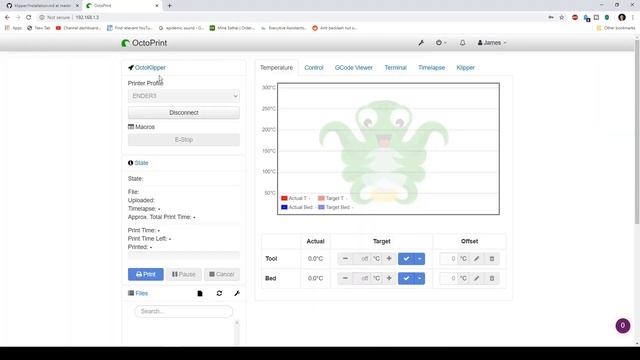The image size is (640, 360).
Task: Confirm Bed target with checkmark button
Action: click(406, 278)
